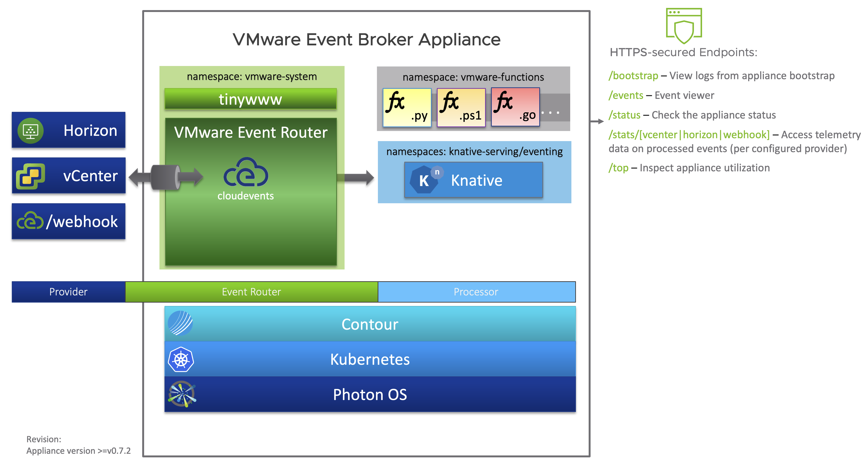Click the Contour logo icon
The height and width of the screenshot is (466, 868).
pos(181,323)
